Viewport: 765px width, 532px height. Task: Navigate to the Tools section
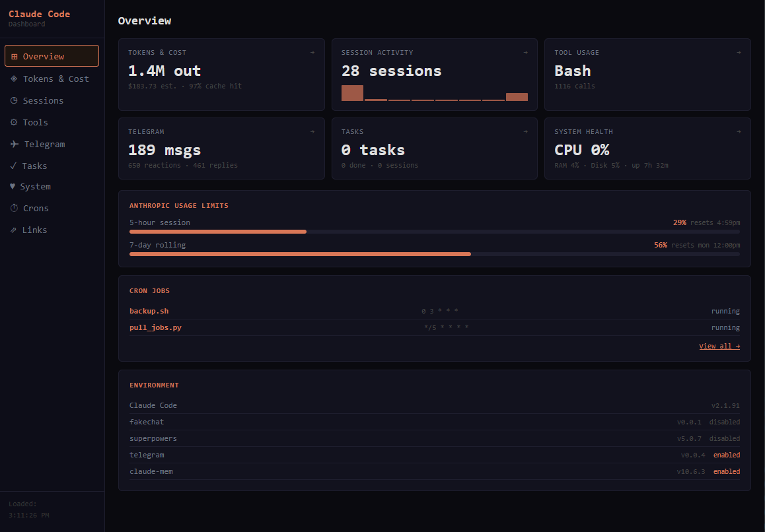click(52, 122)
